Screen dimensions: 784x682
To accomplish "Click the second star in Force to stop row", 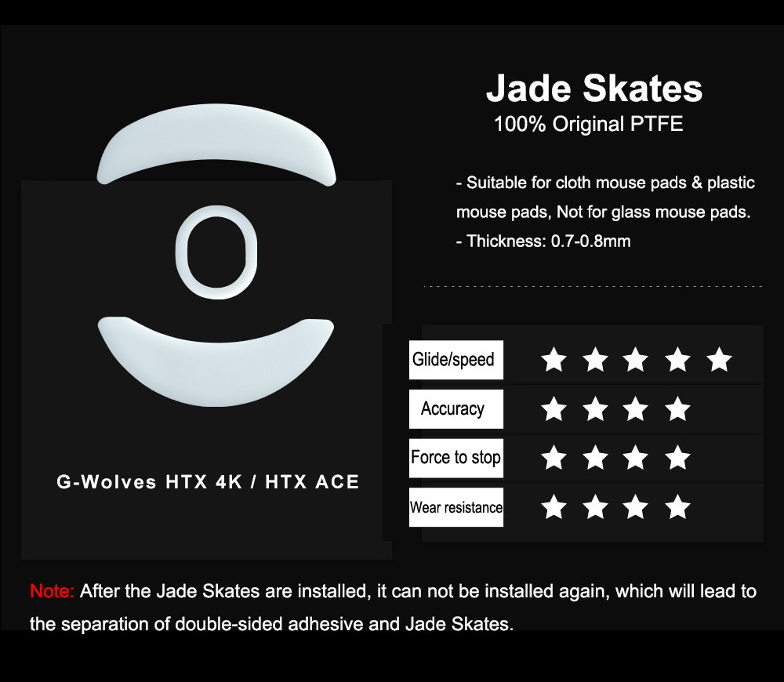I will [x=596, y=458].
